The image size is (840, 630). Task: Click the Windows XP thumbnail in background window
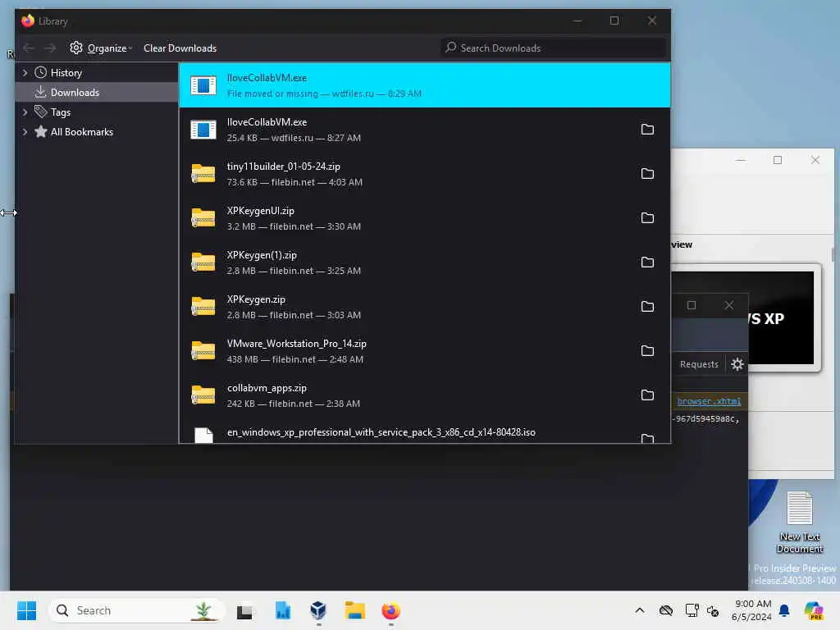click(745, 317)
